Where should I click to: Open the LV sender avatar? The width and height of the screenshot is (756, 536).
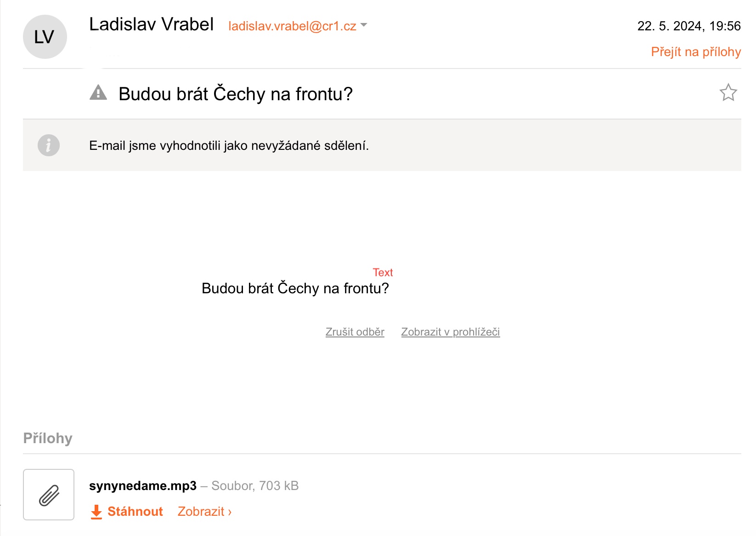pyautogui.click(x=45, y=37)
